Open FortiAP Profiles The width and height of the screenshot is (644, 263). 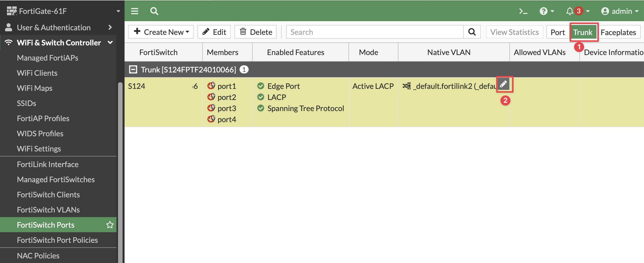[x=43, y=118]
